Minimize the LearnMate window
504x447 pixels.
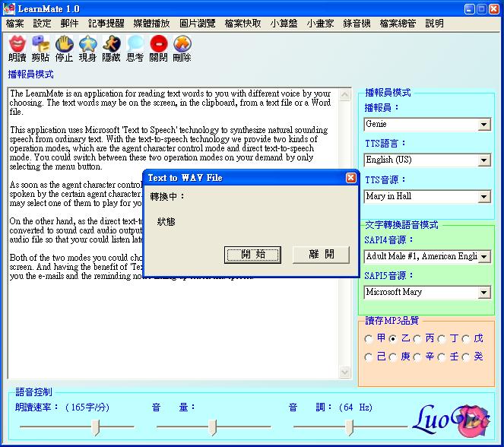[470, 9]
